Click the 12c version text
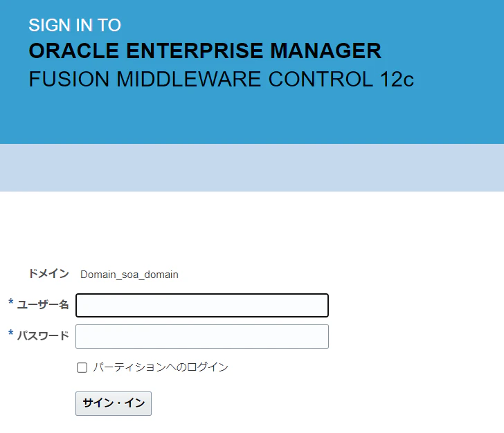The width and height of the screenshot is (504, 433). (x=397, y=79)
